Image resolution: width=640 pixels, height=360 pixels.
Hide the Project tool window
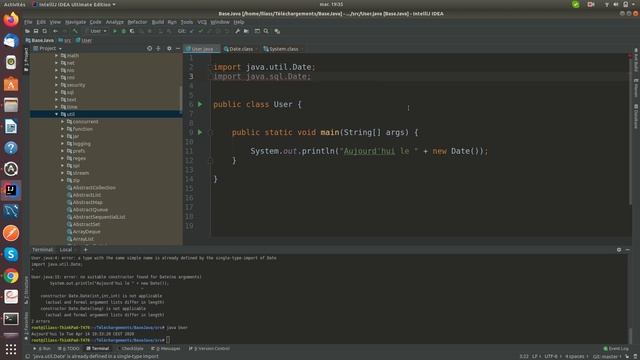[178, 49]
